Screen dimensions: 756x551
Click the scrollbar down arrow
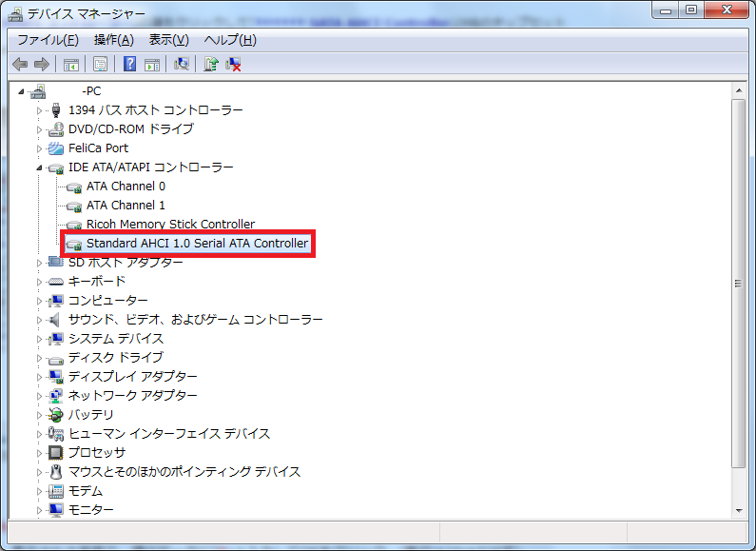739,510
